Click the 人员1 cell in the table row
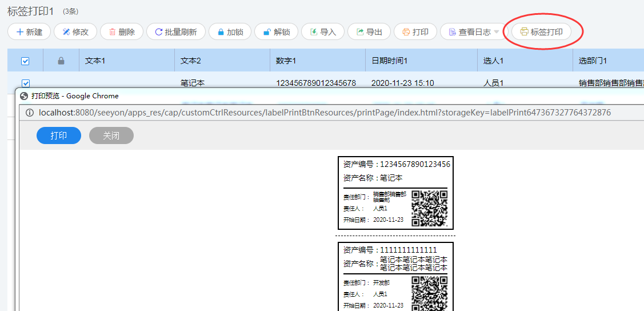 pyautogui.click(x=493, y=83)
